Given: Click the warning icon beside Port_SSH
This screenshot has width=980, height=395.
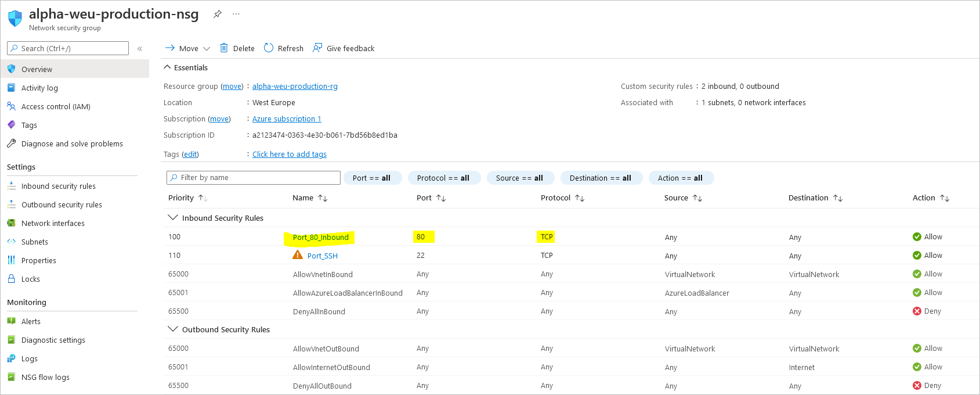Looking at the screenshot, I should tap(298, 255).
